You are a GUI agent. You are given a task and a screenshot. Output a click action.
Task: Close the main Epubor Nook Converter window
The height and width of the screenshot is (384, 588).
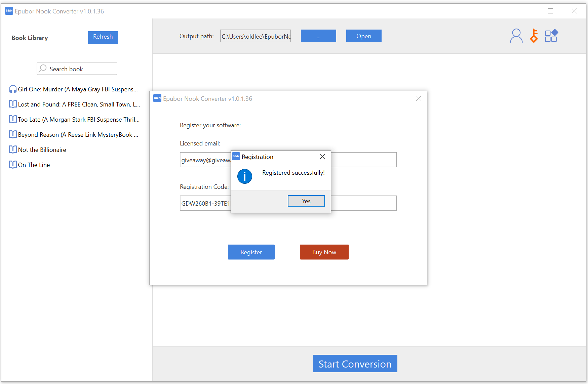574,11
